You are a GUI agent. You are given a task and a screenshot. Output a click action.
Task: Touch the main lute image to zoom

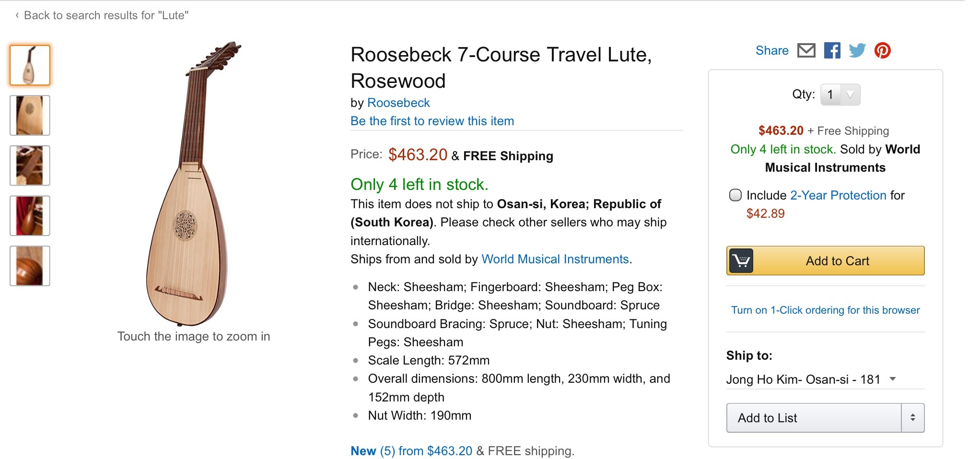coord(192,182)
